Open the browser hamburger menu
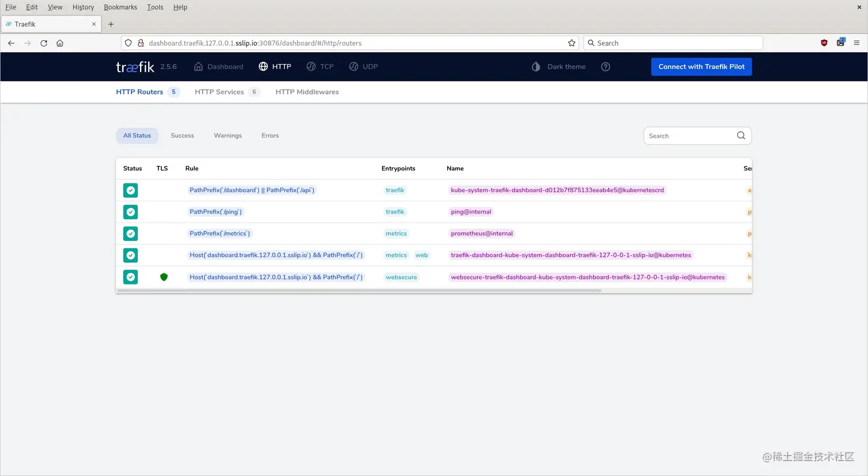Image resolution: width=868 pixels, height=476 pixels. pyautogui.click(x=857, y=43)
